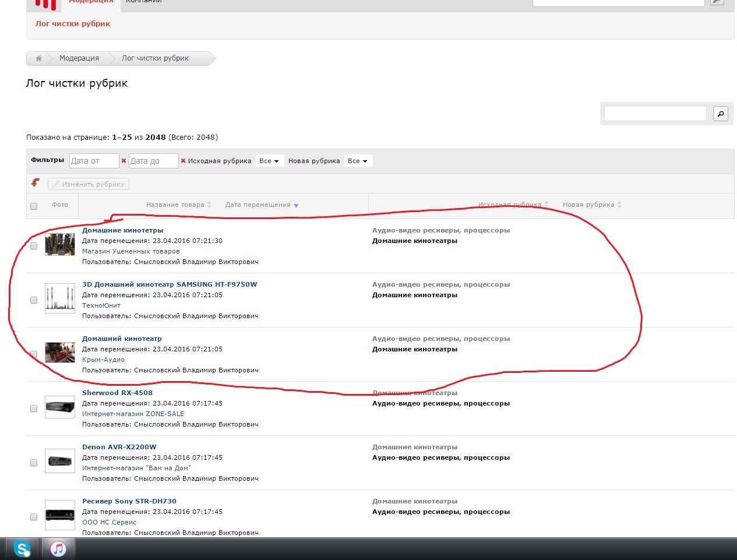The height and width of the screenshot is (560, 737).
Task: Open the Sony STR-DH730 photo thumbnail
Action: [60, 515]
